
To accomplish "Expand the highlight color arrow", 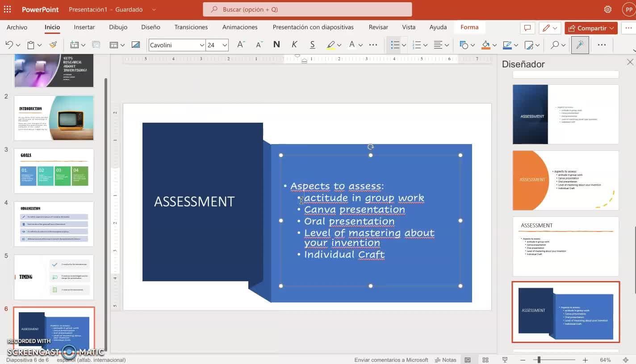I will click(x=339, y=45).
